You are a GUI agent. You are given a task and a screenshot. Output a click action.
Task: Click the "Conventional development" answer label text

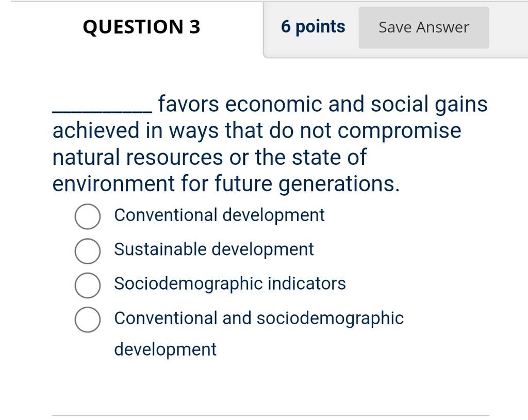click(x=219, y=215)
